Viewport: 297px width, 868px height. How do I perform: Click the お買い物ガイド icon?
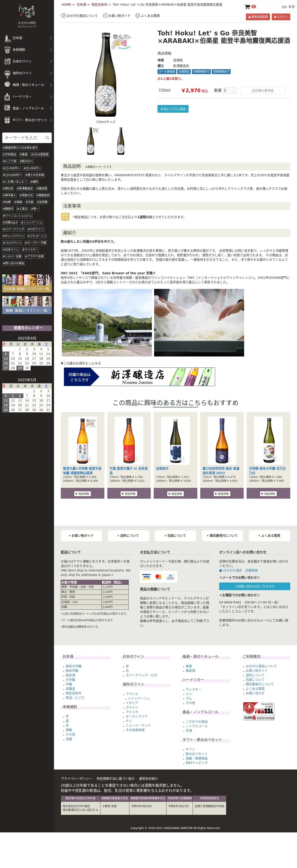[105, 16]
